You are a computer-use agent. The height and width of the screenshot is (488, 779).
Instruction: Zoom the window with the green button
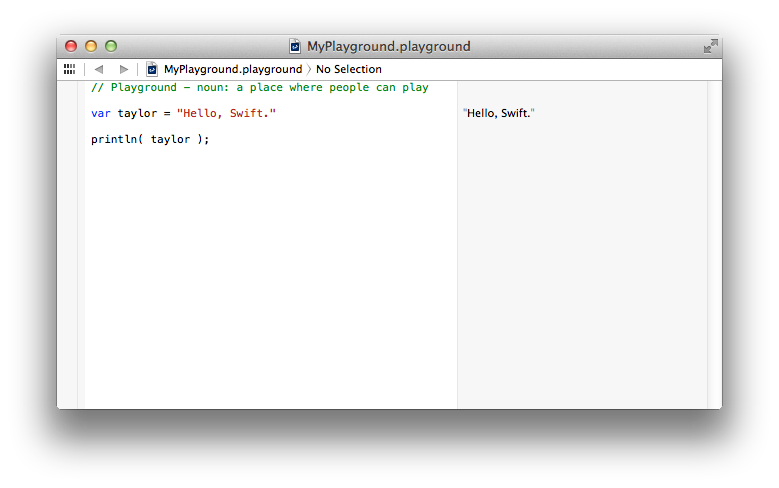coord(111,46)
